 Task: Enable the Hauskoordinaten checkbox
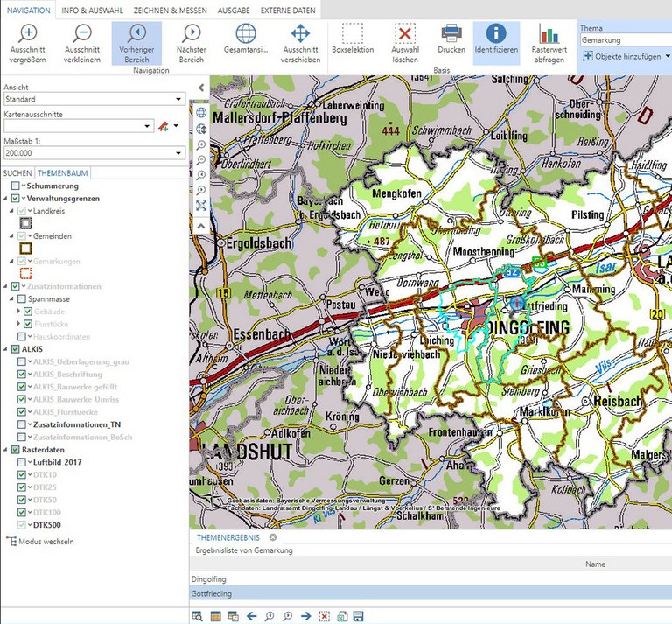(22, 336)
